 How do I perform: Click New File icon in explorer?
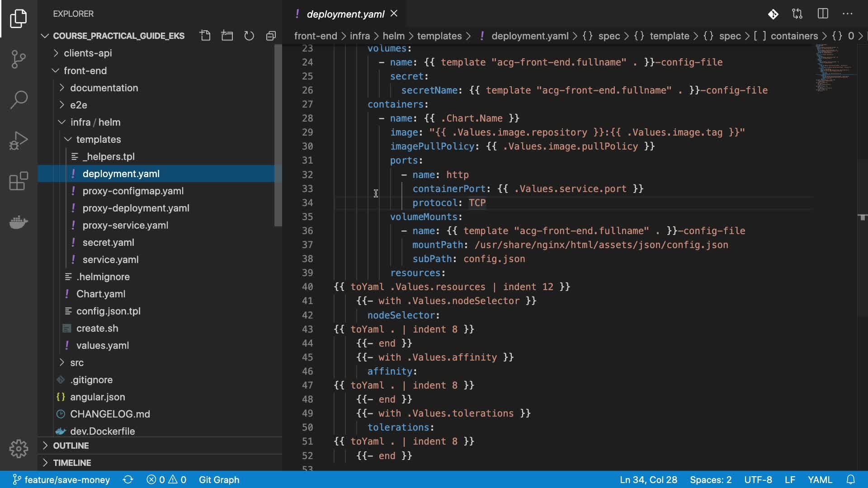click(x=205, y=36)
